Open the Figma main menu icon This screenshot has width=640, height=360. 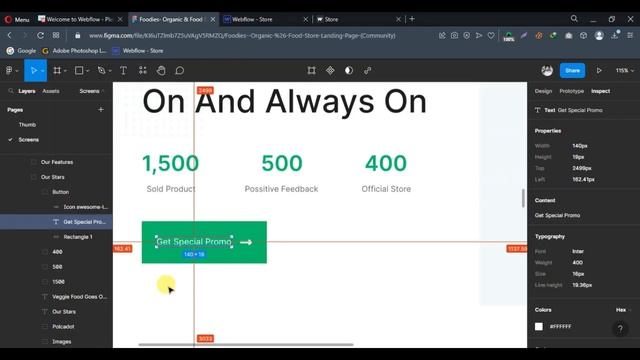point(9,71)
